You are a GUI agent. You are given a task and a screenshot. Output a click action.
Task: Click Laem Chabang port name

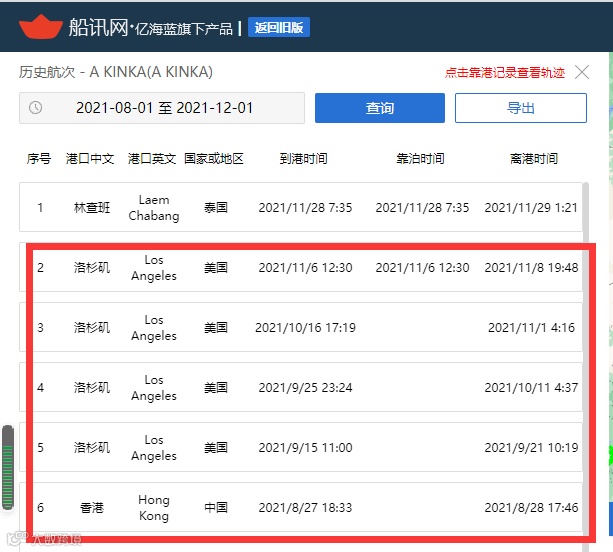point(154,208)
